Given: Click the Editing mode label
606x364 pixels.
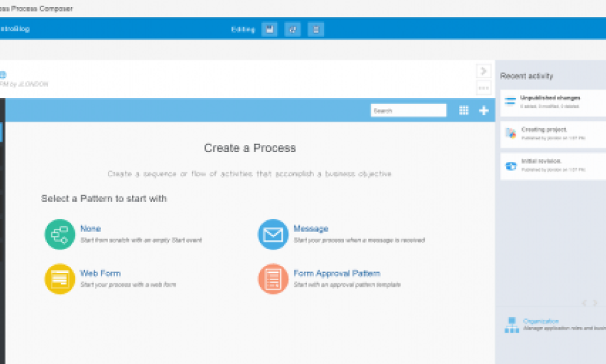Looking at the screenshot, I should click(x=243, y=29).
